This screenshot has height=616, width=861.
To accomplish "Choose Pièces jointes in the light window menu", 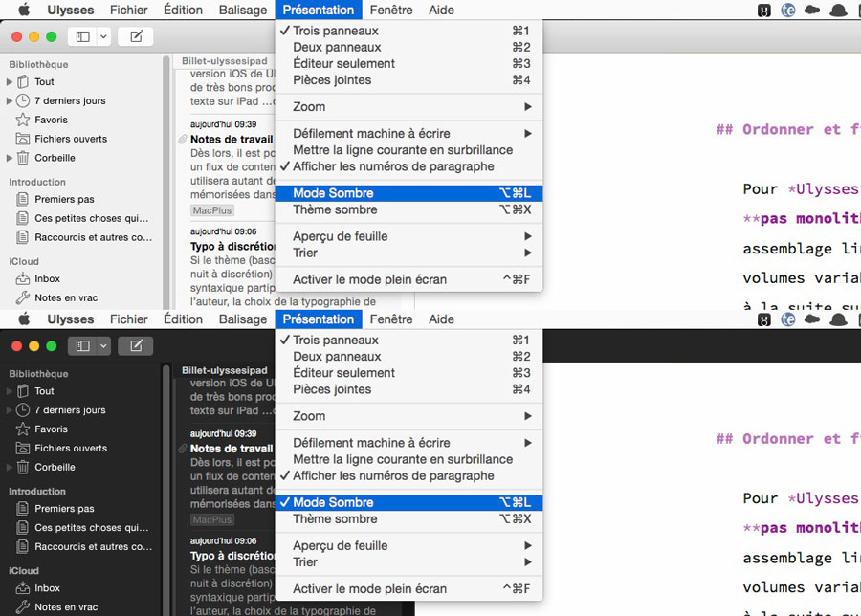I will click(408, 80).
